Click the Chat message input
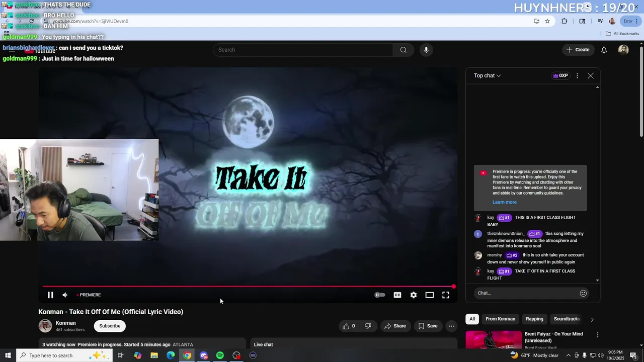Viewport: 644px width, 362px height. 525,293
